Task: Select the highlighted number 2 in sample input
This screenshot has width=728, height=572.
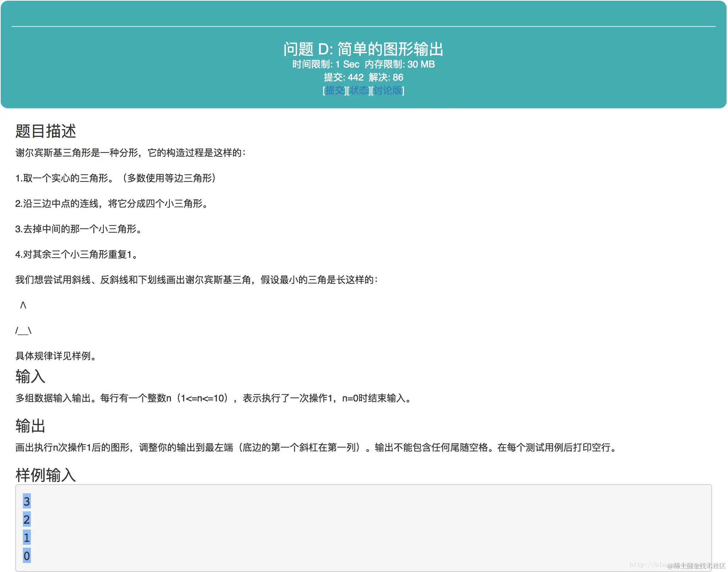Action: (x=26, y=520)
